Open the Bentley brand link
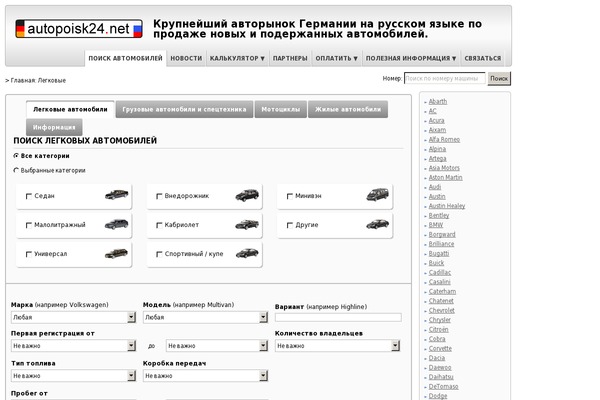This screenshot has height=400, width=600. 439,216
